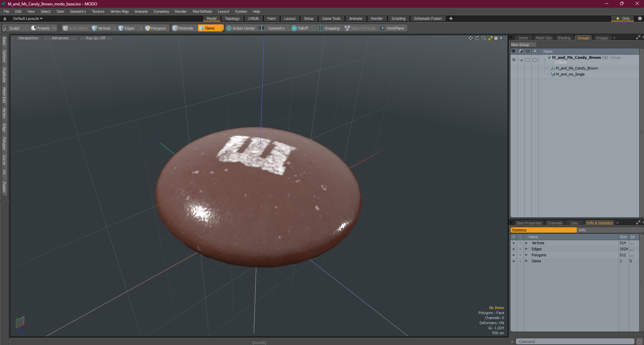Open the Advanced shading dropdown
Image resolution: width=644 pixels, height=345 pixels.
[x=60, y=38]
